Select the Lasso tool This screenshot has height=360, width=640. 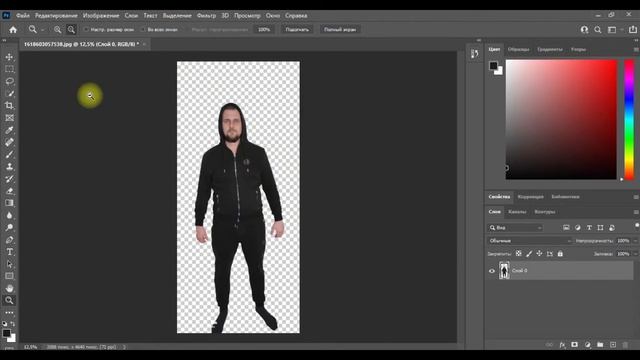(x=9, y=81)
